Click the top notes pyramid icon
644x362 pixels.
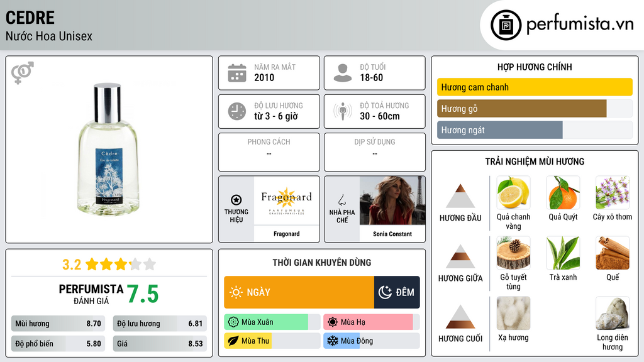(460, 196)
